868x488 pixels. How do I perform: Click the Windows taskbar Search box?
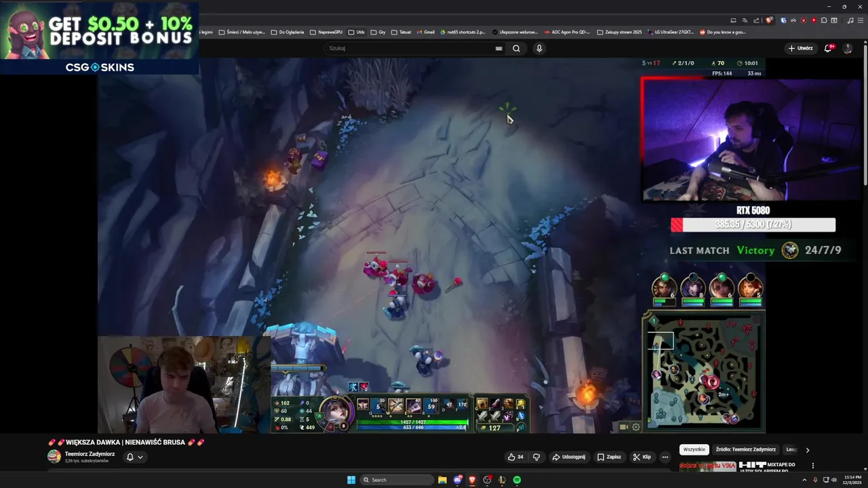point(397,480)
